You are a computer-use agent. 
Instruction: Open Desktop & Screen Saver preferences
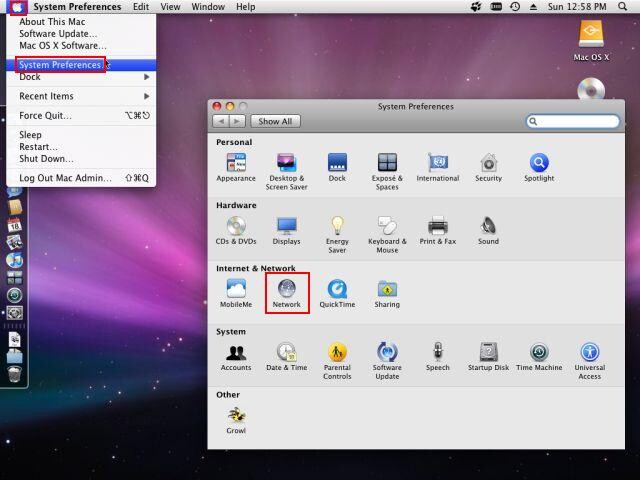point(286,171)
